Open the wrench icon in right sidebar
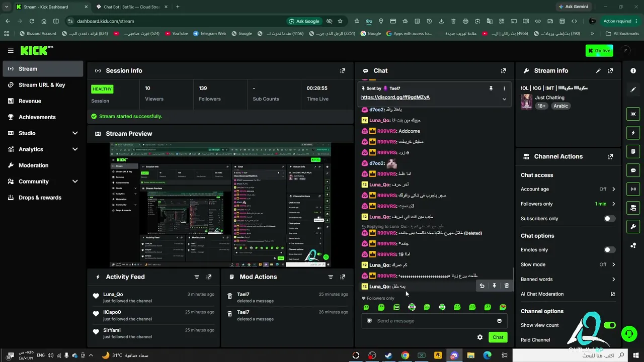The image size is (644, 362). pos(633,227)
